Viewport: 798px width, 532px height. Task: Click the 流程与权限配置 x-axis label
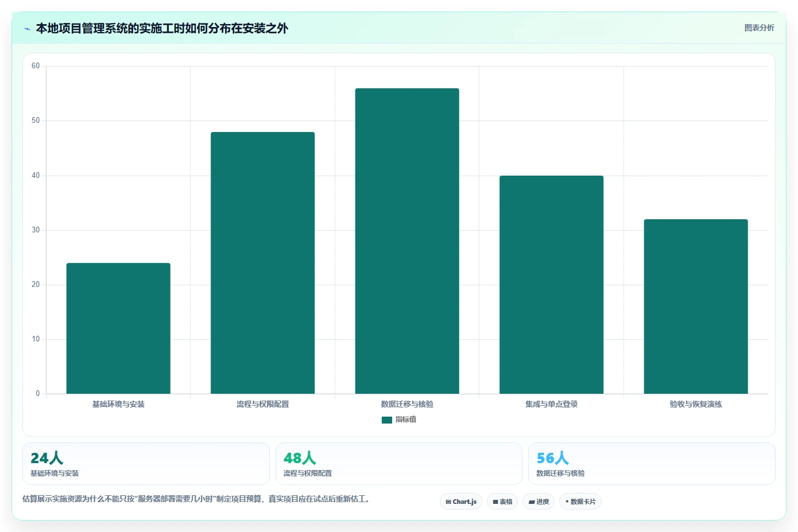pos(262,404)
